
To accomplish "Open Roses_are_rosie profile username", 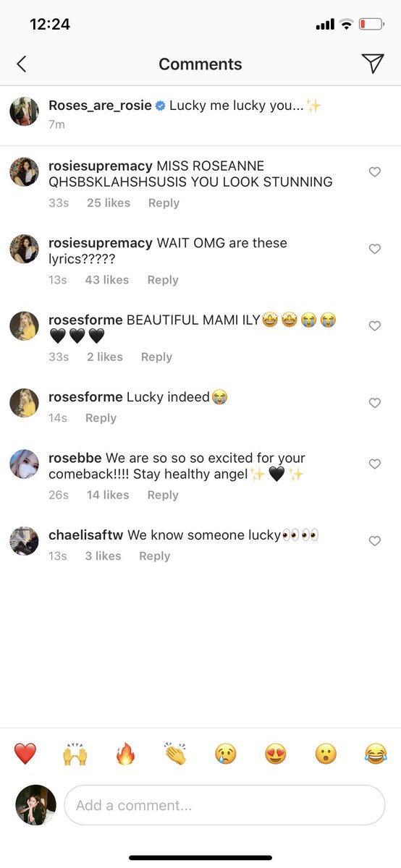I will tap(100, 106).
